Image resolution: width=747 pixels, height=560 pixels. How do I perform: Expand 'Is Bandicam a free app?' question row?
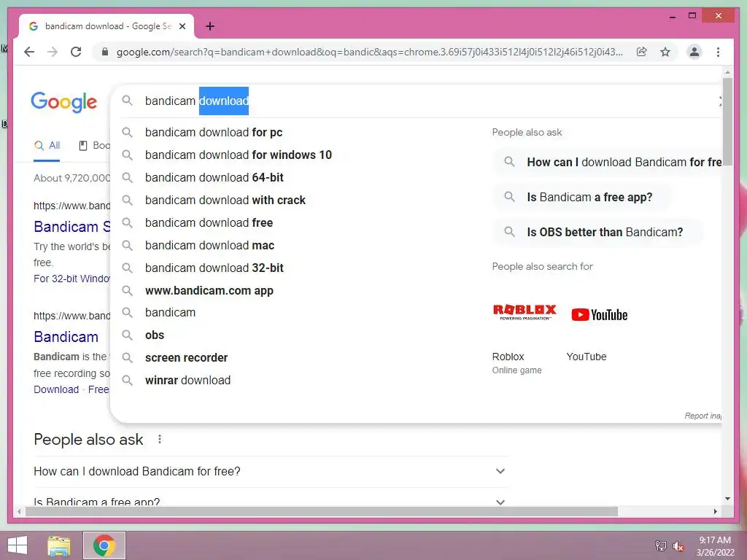[x=271, y=499]
